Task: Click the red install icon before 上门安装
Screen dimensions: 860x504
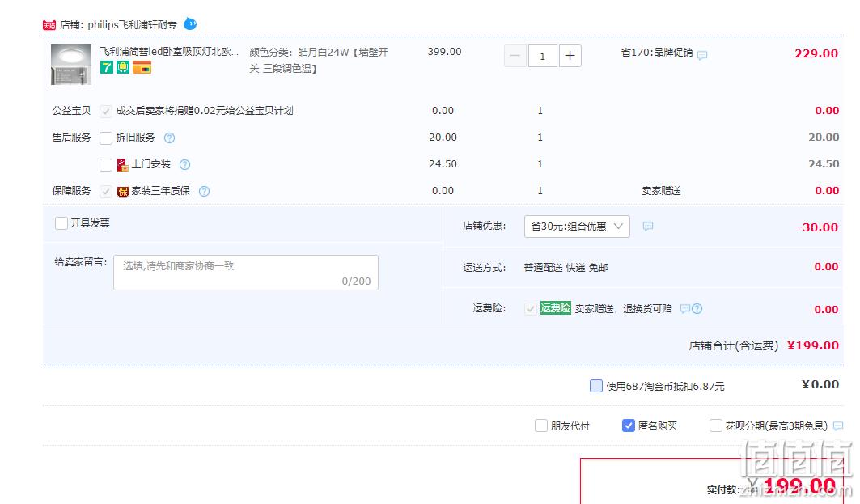Action: click(x=122, y=164)
